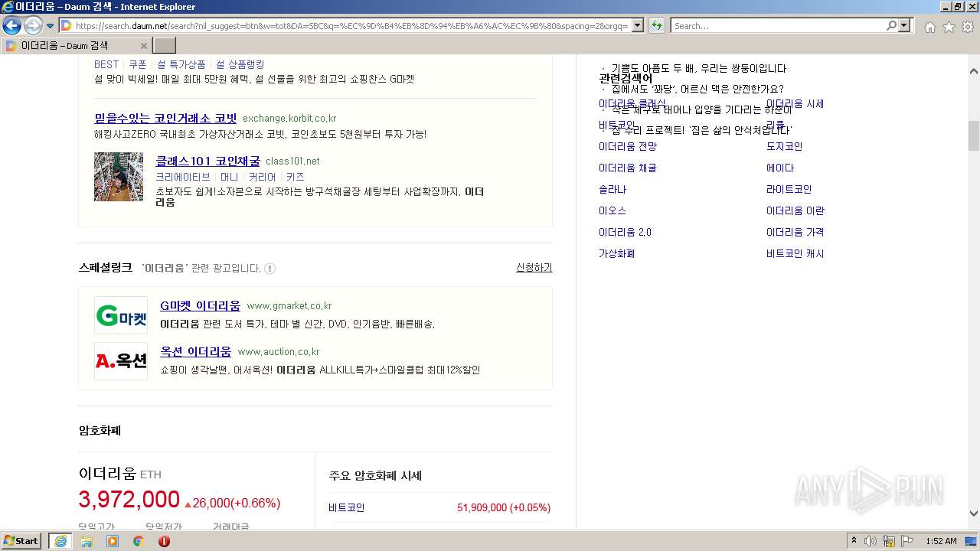Image resolution: width=980 pixels, height=551 pixels.
Task: Open media player taskbar icon
Action: click(113, 541)
